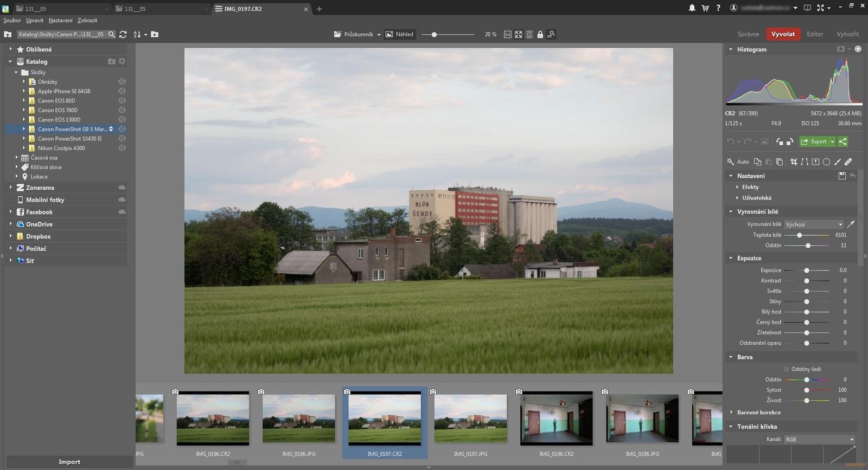868x470 pixels.
Task: Toggle the zoom lock padlock
Action: (x=540, y=34)
